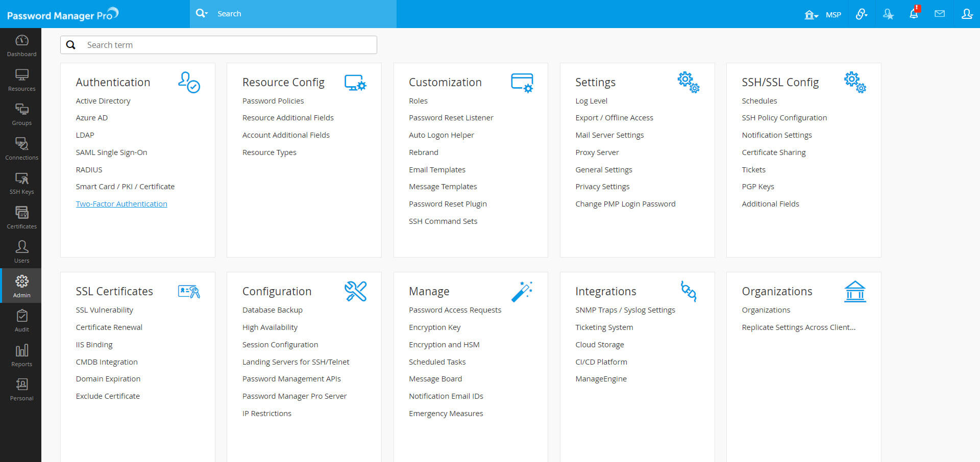Open SAML Single Sign-On settings
Viewport: 980px width, 462px height.
pyautogui.click(x=111, y=152)
